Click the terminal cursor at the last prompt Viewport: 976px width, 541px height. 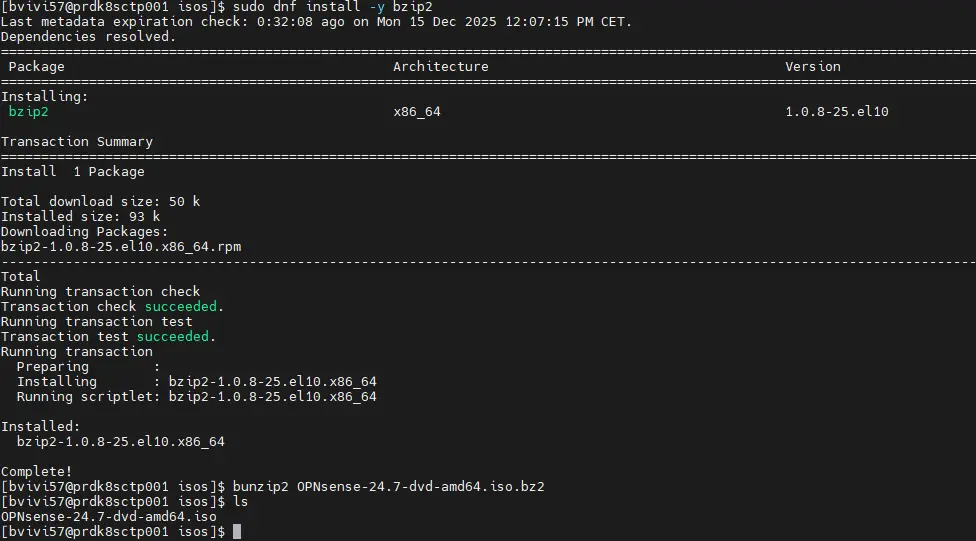(x=237, y=532)
